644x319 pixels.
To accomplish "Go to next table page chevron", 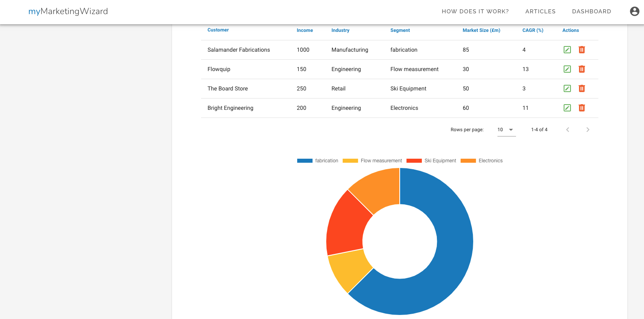I will (588, 130).
